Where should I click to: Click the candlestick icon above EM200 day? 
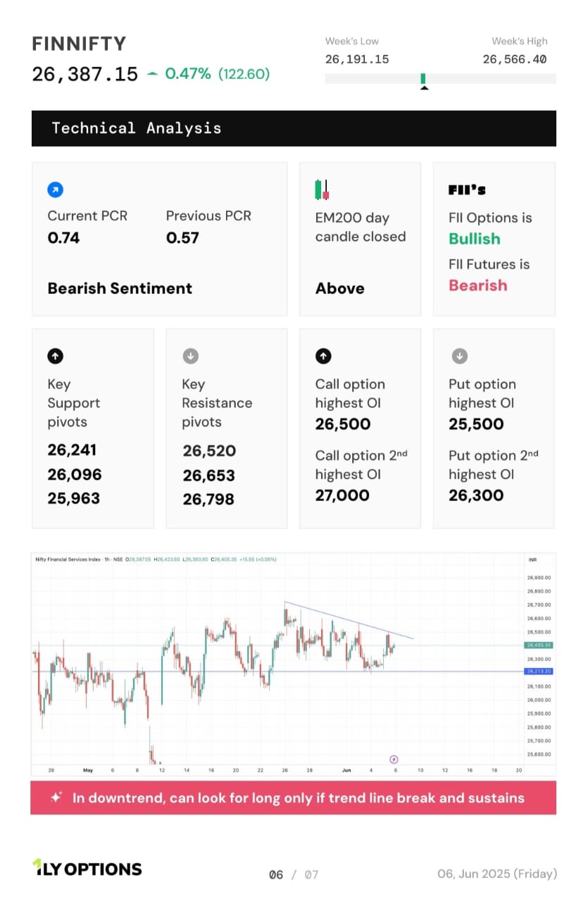(323, 190)
